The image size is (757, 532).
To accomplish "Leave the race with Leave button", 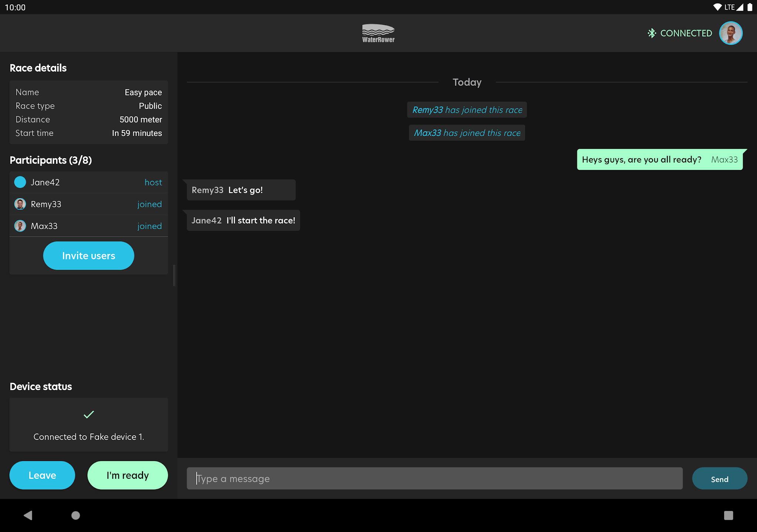I will tap(42, 475).
